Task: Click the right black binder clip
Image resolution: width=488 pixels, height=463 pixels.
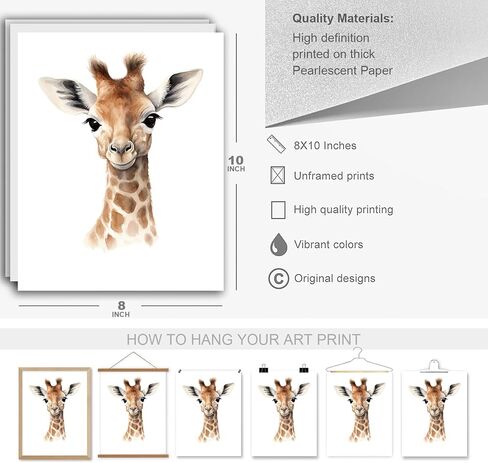Action: point(304,368)
